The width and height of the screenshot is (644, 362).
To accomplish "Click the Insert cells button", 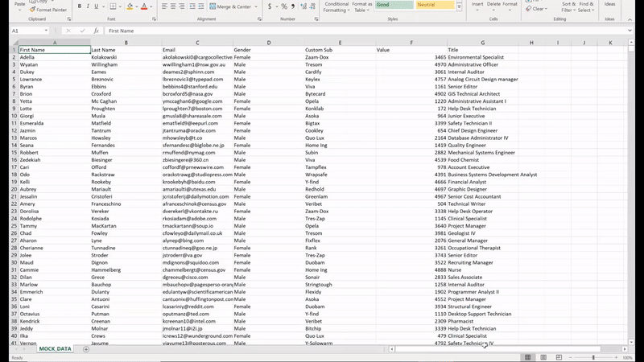I will click(x=477, y=6).
